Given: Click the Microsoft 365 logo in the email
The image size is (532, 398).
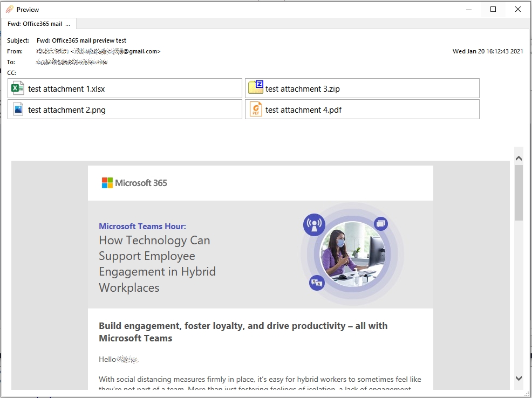Looking at the screenshot, I should tap(134, 183).
